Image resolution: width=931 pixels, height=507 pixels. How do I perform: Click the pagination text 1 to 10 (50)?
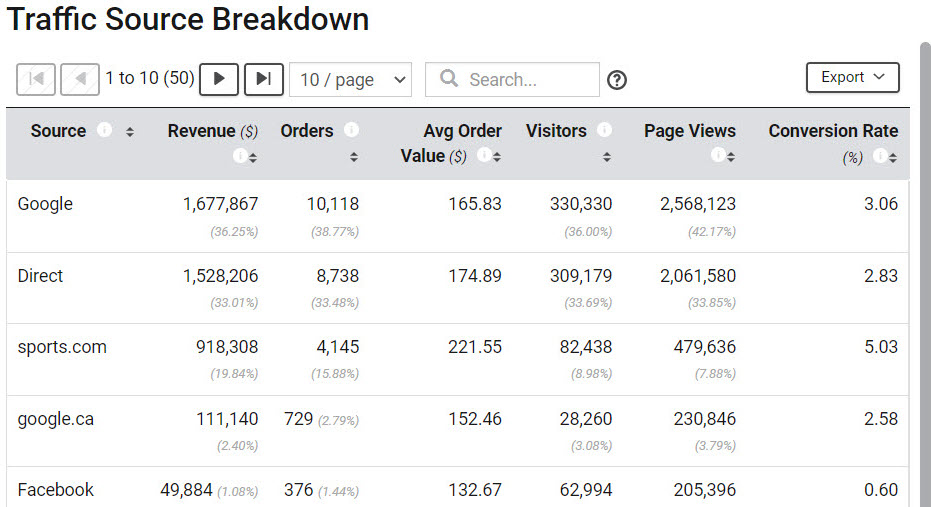(150, 78)
